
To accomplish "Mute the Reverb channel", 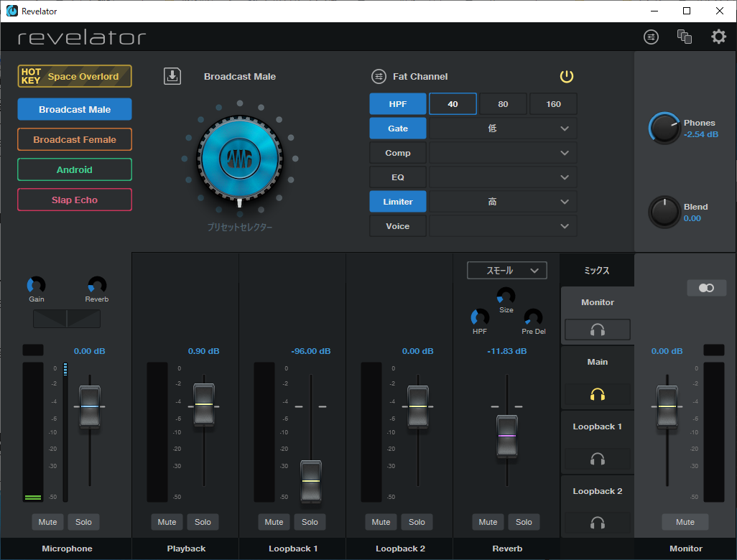I will (488, 522).
